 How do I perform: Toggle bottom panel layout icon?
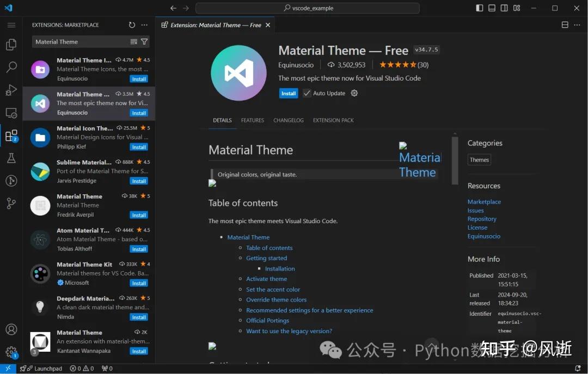click(x=492, y=8)
